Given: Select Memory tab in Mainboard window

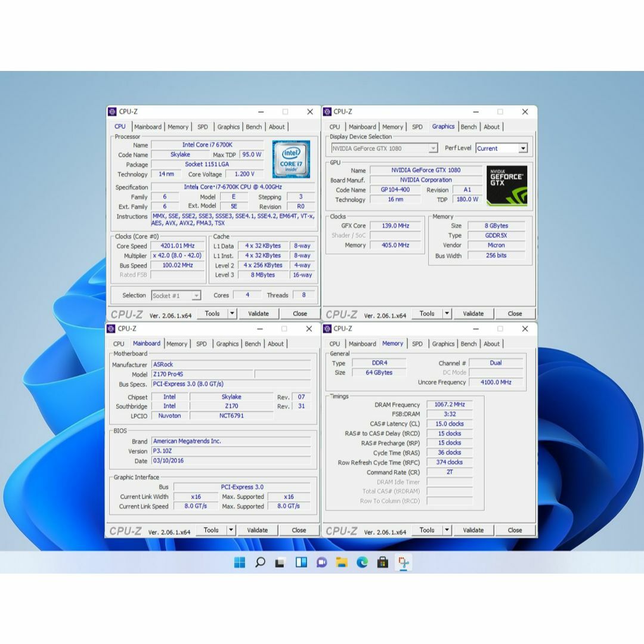Looking at the screenshot, I should click(x=177, y=344).
